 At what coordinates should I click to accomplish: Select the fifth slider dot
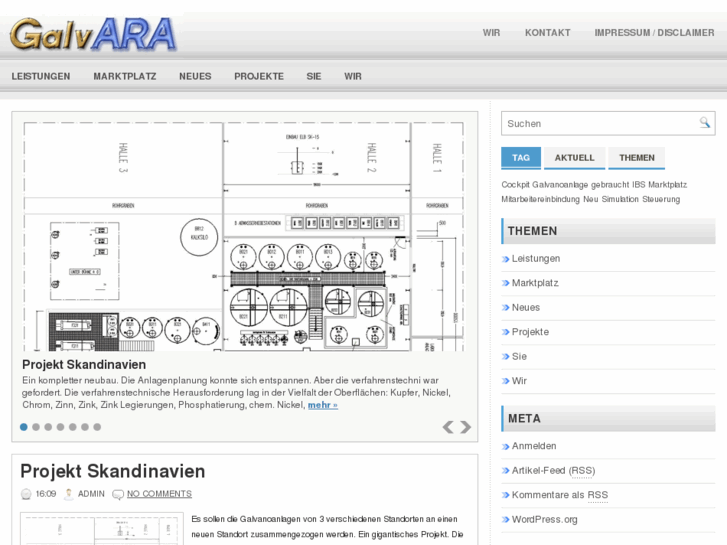coord(73,427)
